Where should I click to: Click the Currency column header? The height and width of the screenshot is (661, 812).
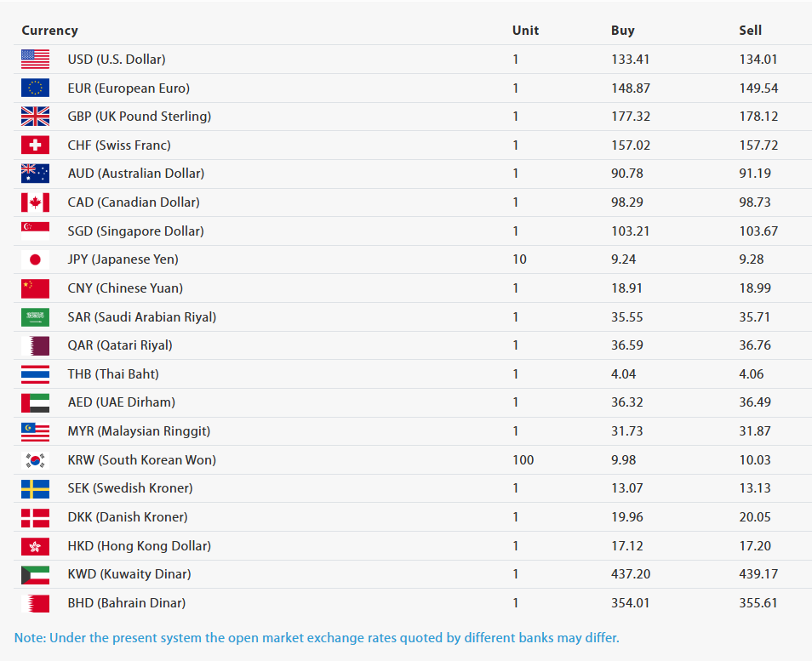49,31
